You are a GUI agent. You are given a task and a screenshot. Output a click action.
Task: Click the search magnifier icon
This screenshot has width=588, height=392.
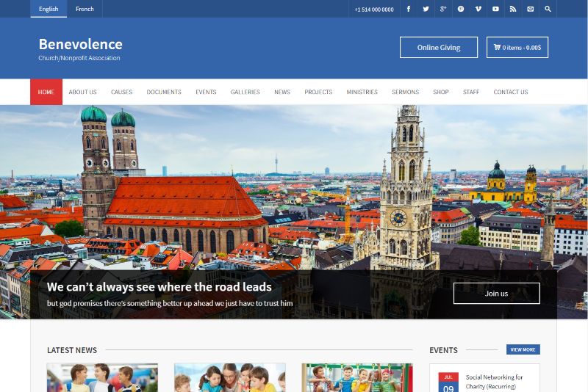pyautogui.click(x=548, y=9)
